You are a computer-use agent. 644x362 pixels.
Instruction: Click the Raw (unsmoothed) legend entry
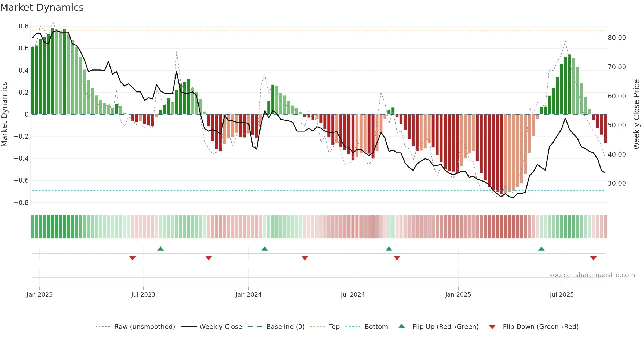tap(135, 327)
